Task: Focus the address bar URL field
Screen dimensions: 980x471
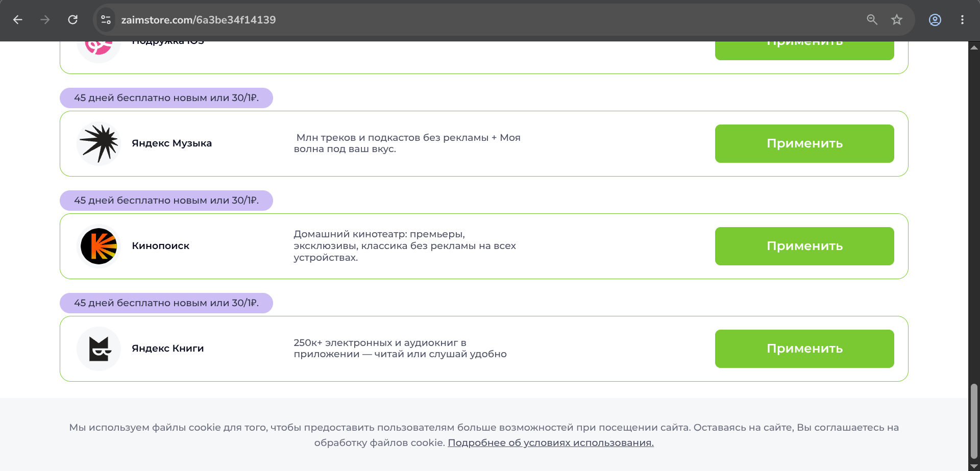Action: click(x=490, y=20)
